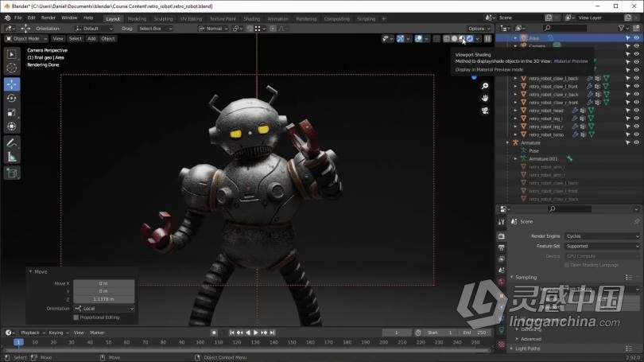Click the Move Z value field

coord(104,299)
